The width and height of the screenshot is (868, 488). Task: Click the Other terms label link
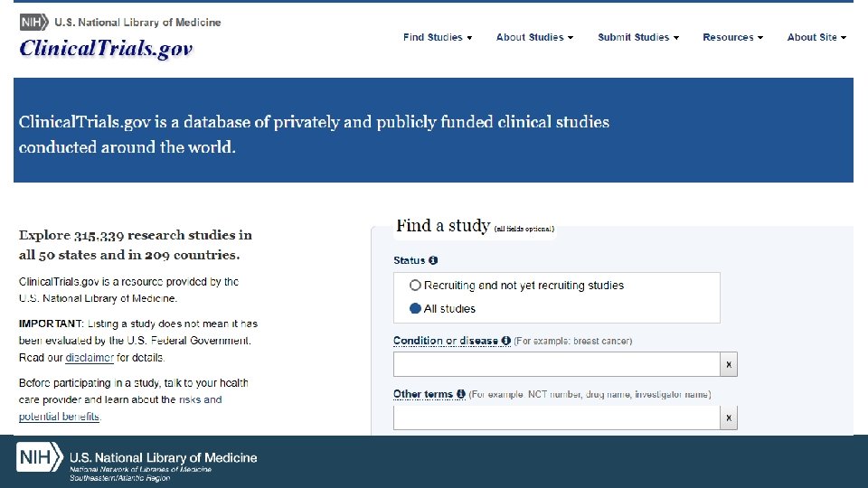coord(423,394)
